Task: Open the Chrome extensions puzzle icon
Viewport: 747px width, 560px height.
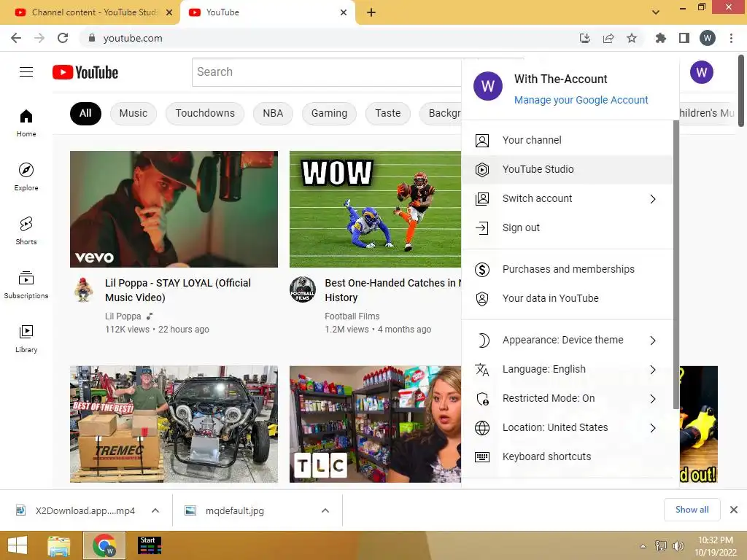Action: click(x=660, y=38)
